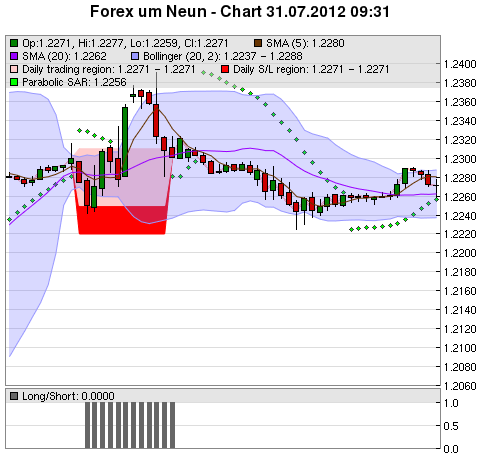Click the 1.2360 price axis label
The width and height of the screenshot is (480, 457).
[460, 102]
